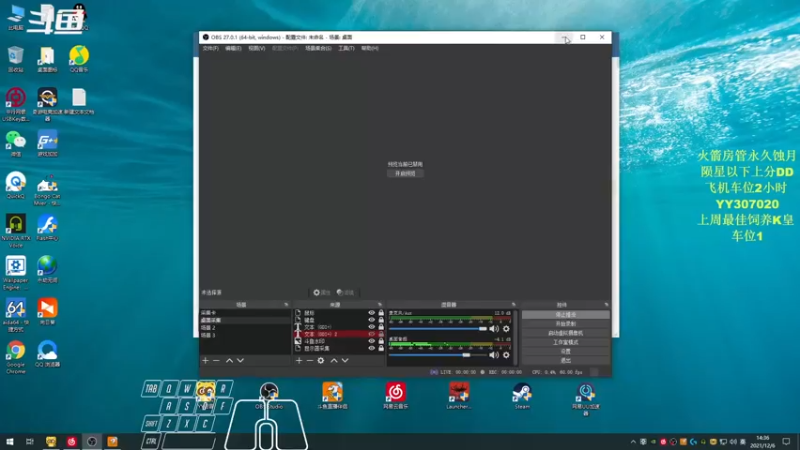Open audio settings gear for 麦克风/Aux
Viewport: 800px width, 450px height.
pyautogui.click(x=506, y=329)
